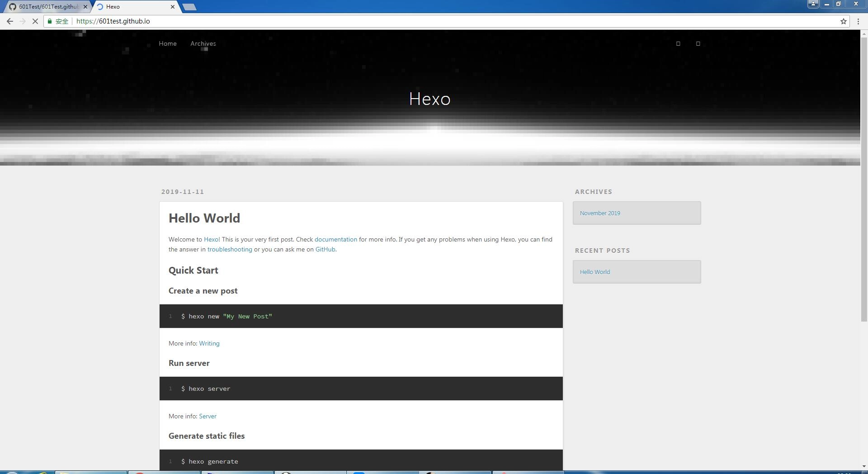
Task: Click the hexo new "My New Post" code line
Action: point(226,316)
